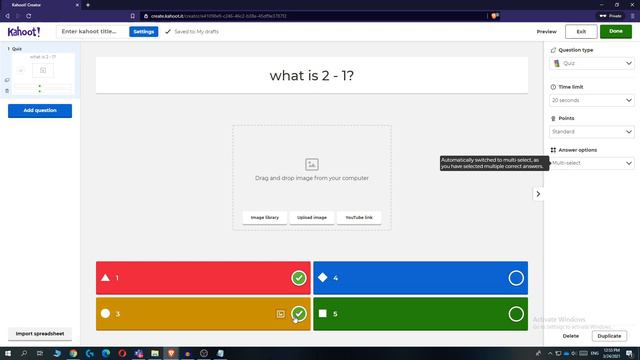The image size is (640, 360).
Task: Click Preview link
Action: [546, 31]
